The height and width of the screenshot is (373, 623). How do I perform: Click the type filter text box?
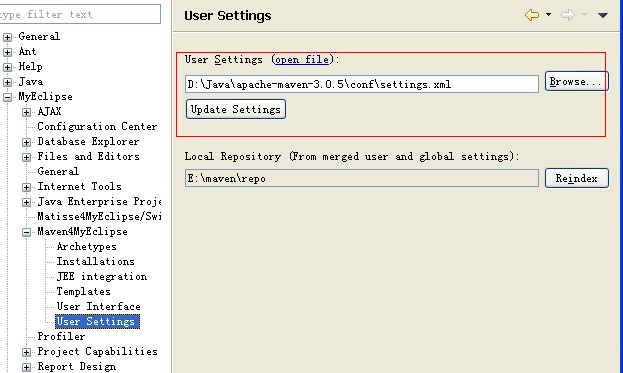(79, 14)
